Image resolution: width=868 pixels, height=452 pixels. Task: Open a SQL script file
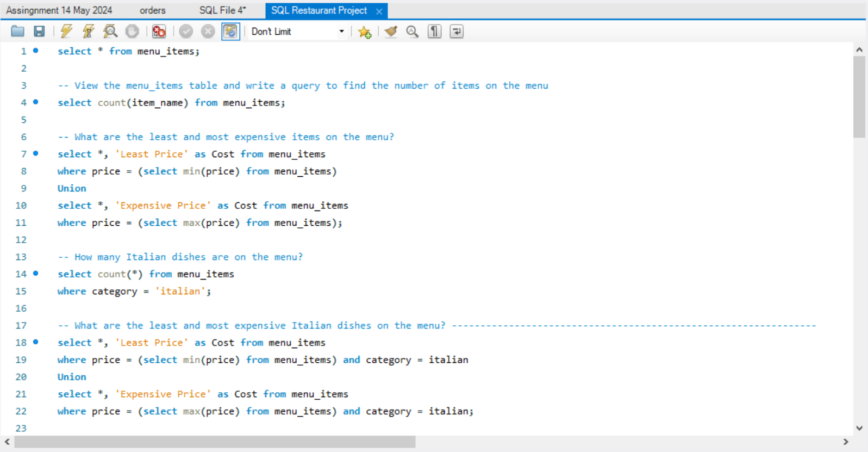coord(18,32)
